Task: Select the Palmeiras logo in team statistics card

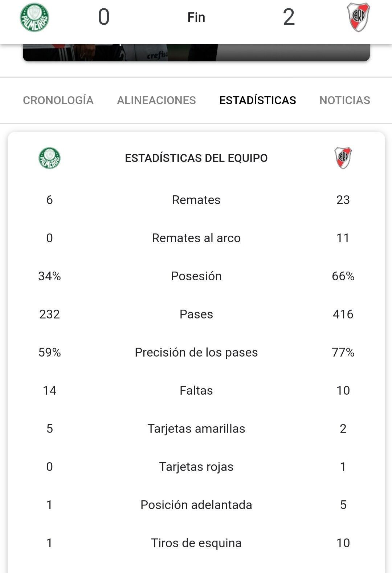Action: (49, 158)
